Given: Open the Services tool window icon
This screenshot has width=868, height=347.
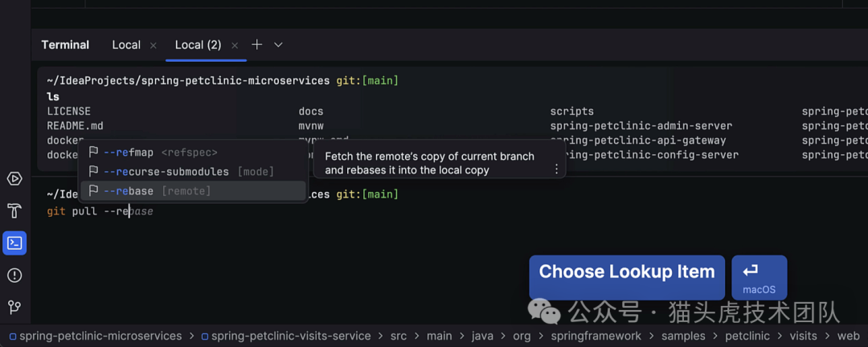Looking at the screenshot, I should pos(14,178).
